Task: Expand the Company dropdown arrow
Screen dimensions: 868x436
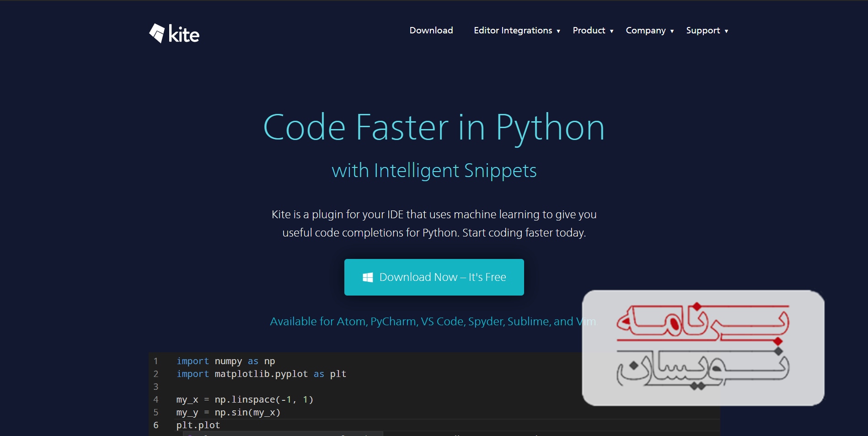Action: [x=672, y=31]
